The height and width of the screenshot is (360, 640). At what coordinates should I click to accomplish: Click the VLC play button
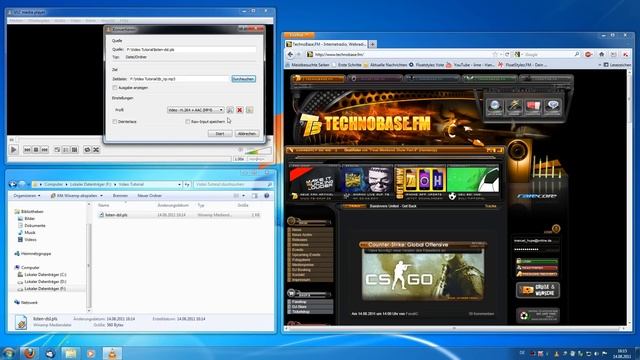(x=13, y=150)
